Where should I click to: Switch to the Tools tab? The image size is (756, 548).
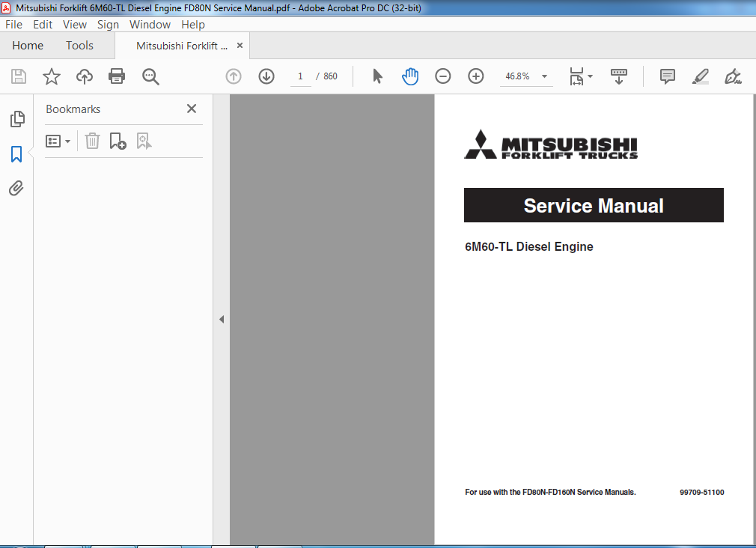click(x=79, y=46)
